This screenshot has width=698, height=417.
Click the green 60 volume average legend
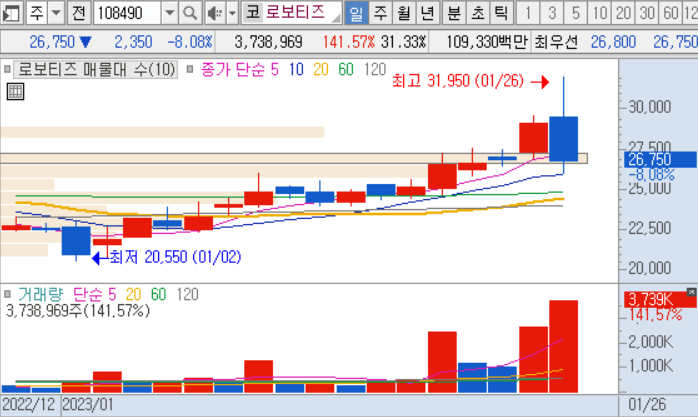pos(158,295)
